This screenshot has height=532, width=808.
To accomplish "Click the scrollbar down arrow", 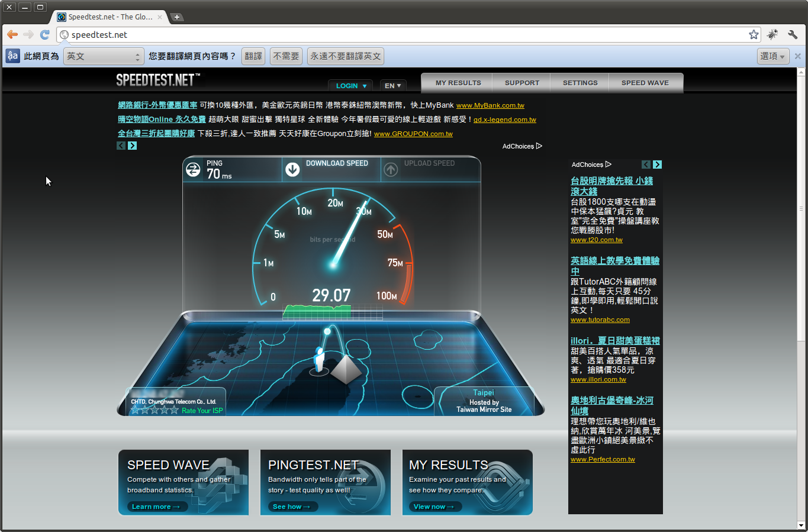I will pos(801,525).
